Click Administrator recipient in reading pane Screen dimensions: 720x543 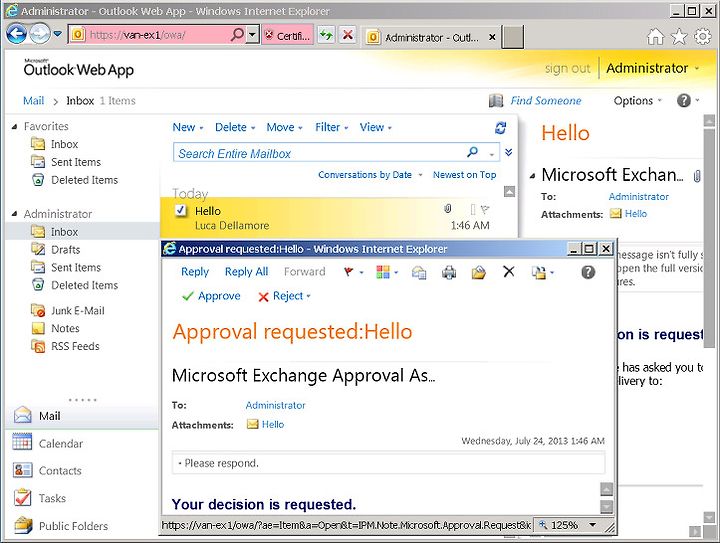click(x=638, y=196)
